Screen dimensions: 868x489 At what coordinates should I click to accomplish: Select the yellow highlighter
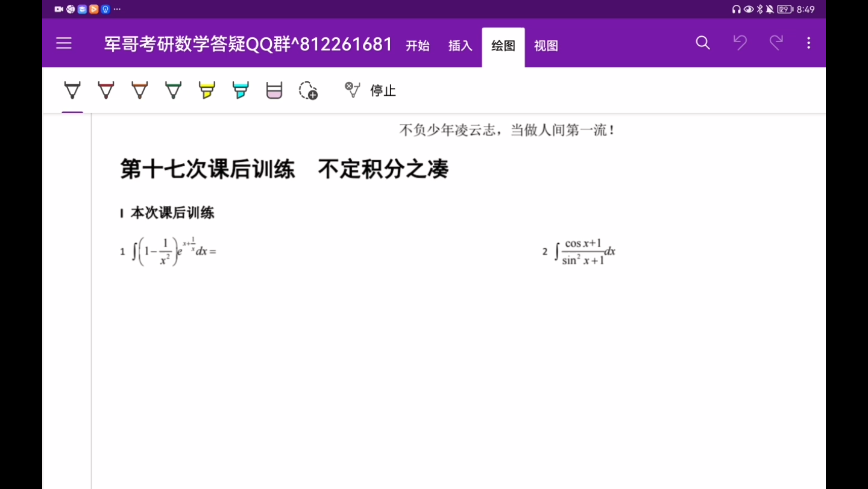point(207,90)
